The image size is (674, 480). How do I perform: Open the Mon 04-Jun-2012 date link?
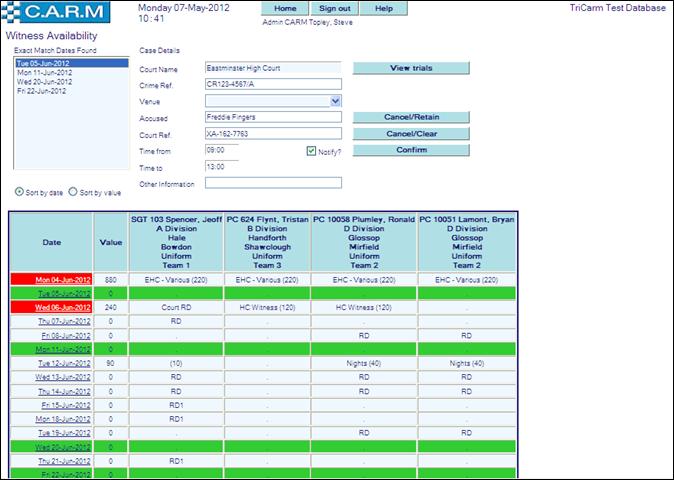tap(64, 280)
